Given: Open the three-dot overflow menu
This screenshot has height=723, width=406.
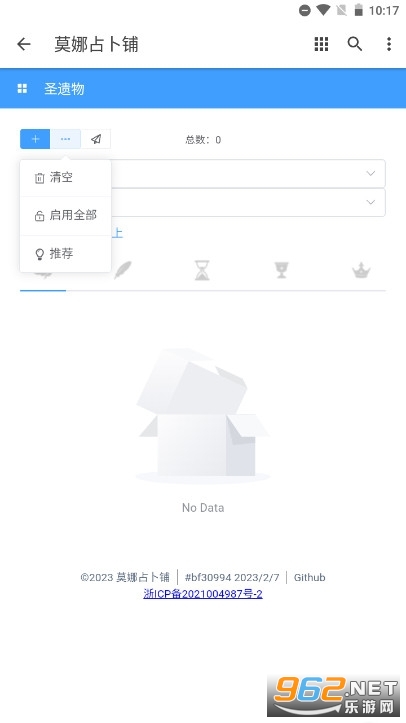Looking at the screenshot, I should [389, 44].
